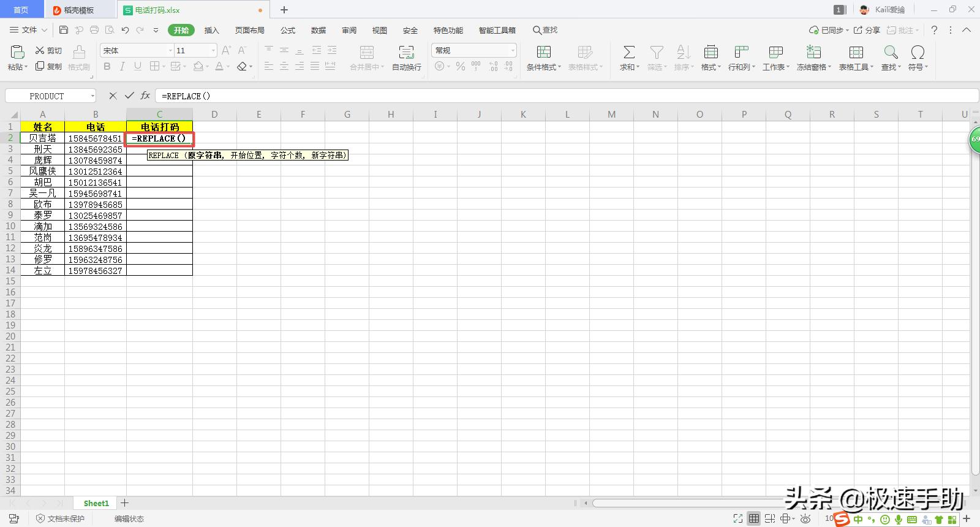Image resolution: width=980 pixels, height=527 pixels.
Task: Click the Conditional Formatting icon
Action: coord(544,52)
